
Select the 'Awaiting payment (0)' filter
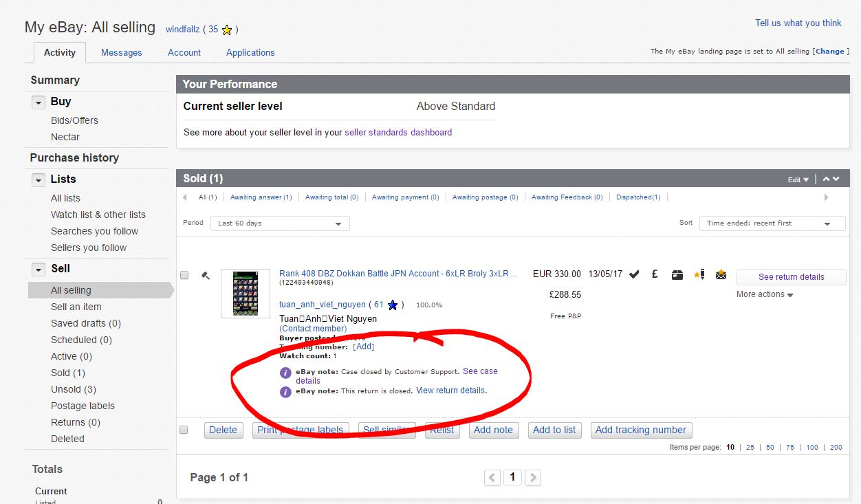[x=405, y=197]
